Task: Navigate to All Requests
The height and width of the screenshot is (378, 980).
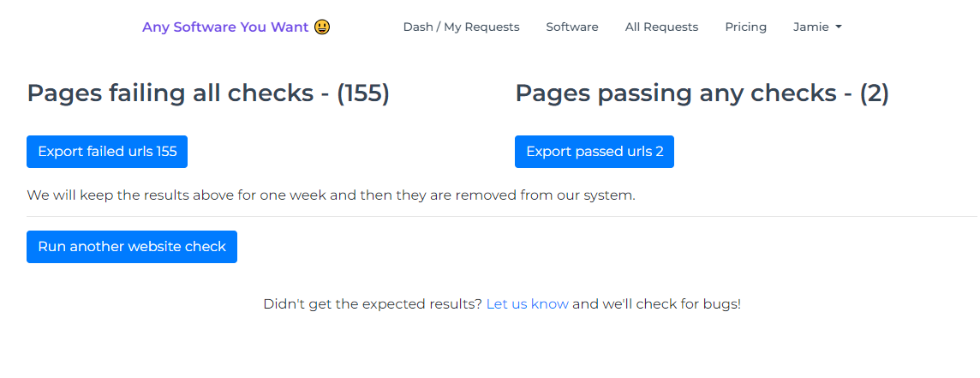Action: pyautogui.click(x=661, y=27)
